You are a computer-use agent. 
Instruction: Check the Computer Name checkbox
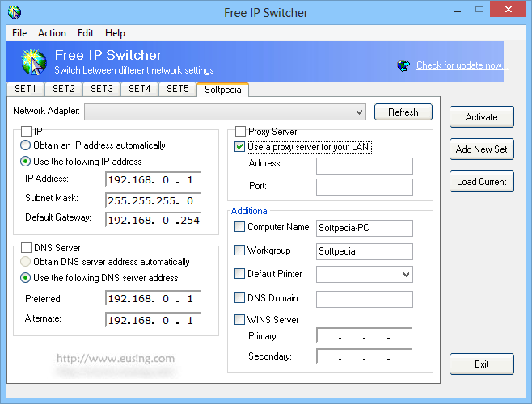pos(239,226)
